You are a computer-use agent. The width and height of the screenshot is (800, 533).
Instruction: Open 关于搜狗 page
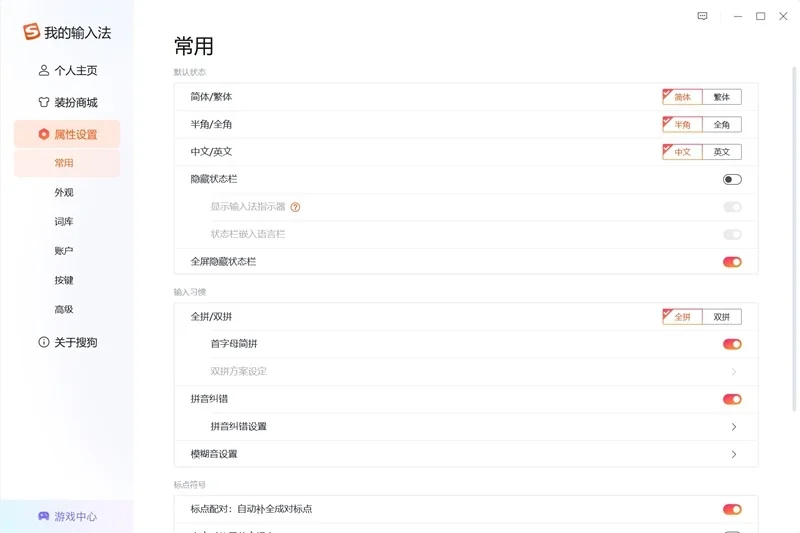pyautogui.click(x=67, y=342)
